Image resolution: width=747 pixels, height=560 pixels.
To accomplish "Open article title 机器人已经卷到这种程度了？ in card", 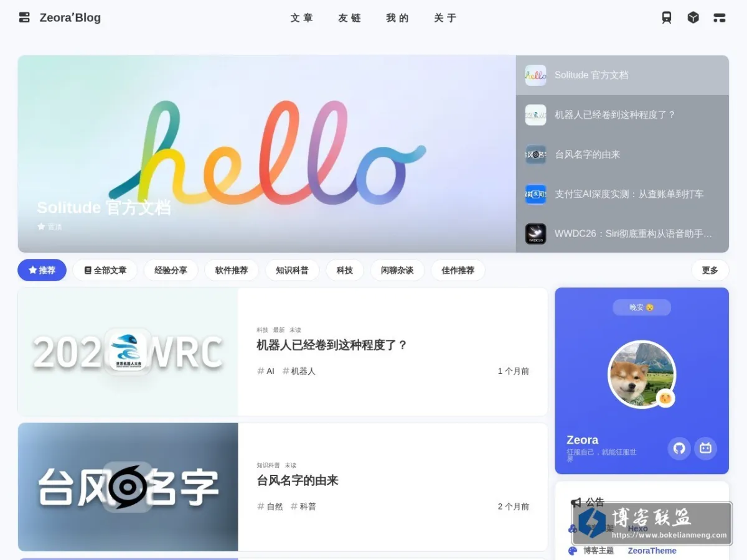I will [332, 345].
